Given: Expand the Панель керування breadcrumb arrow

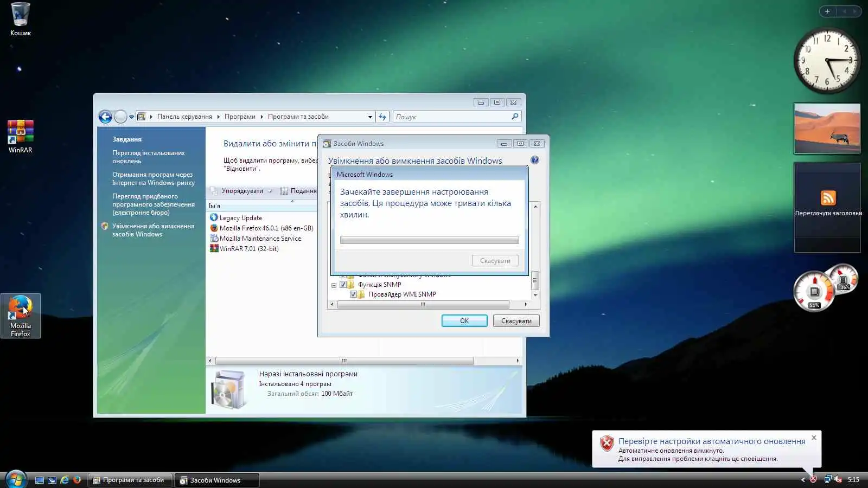Looking at the screenshot, I should coord(218,117).
